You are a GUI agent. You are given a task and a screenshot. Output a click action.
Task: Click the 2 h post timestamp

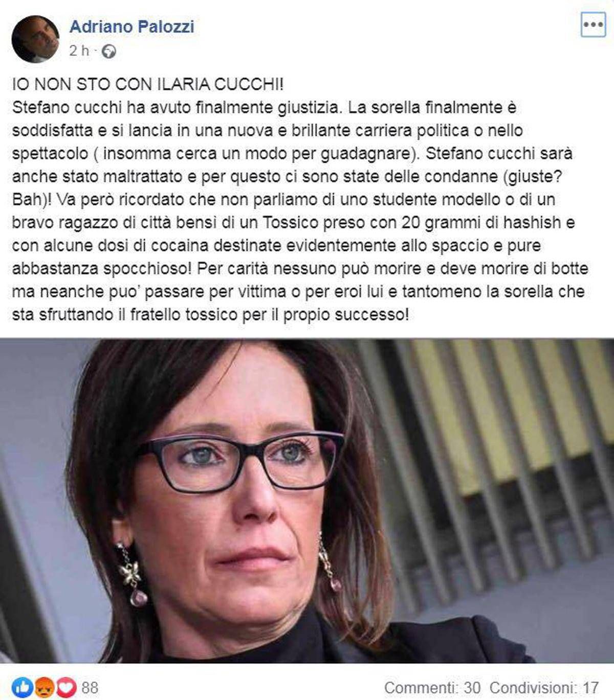point(79,51)
